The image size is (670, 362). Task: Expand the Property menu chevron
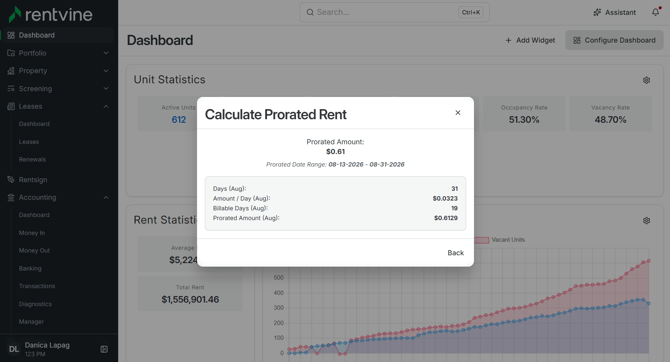click(106, 71)
